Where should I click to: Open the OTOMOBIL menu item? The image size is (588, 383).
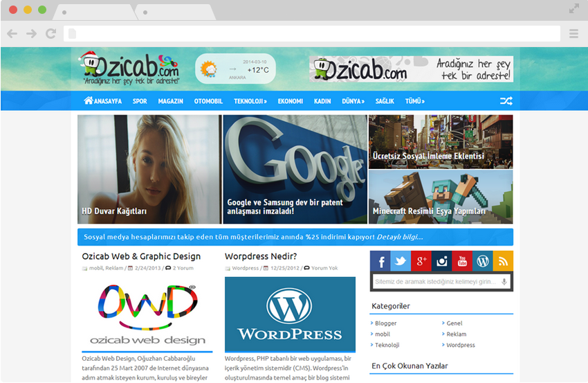(x=208, y=101)
